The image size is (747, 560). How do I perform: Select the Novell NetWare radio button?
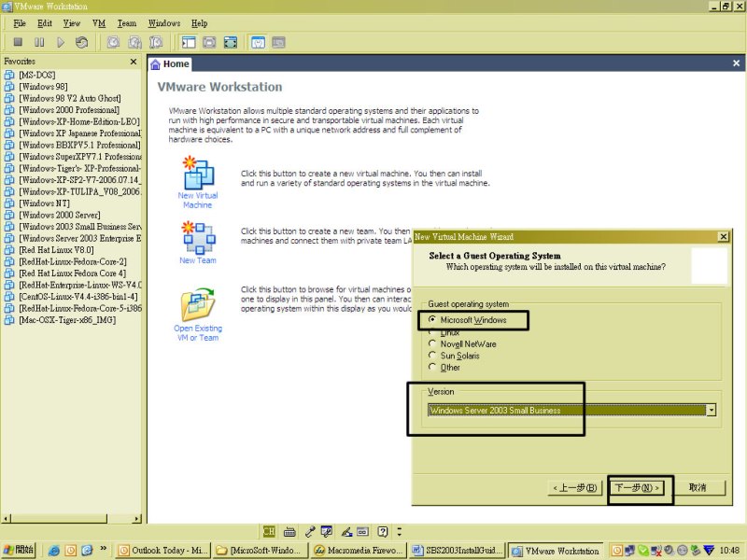pos(432,343)
